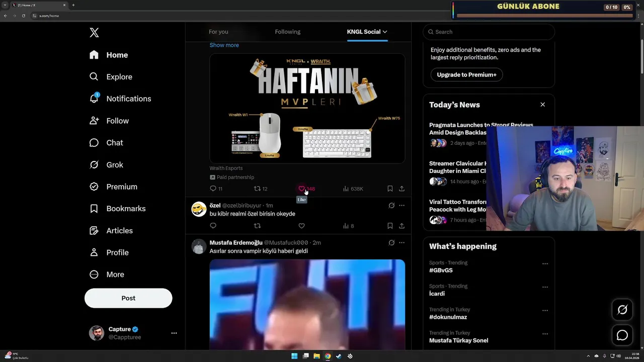Open options for İcardi trend
This screenshot has height=362, width=644.
(545, 287)
